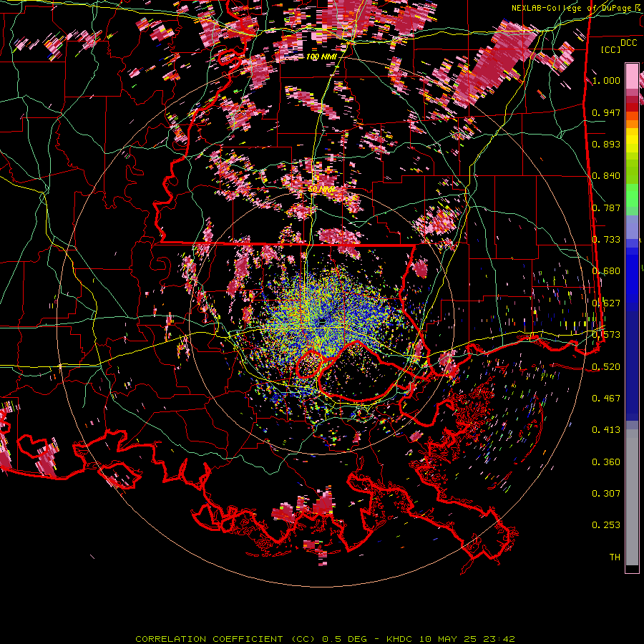Select the 0.787 scale value

[x=606, y=208]
